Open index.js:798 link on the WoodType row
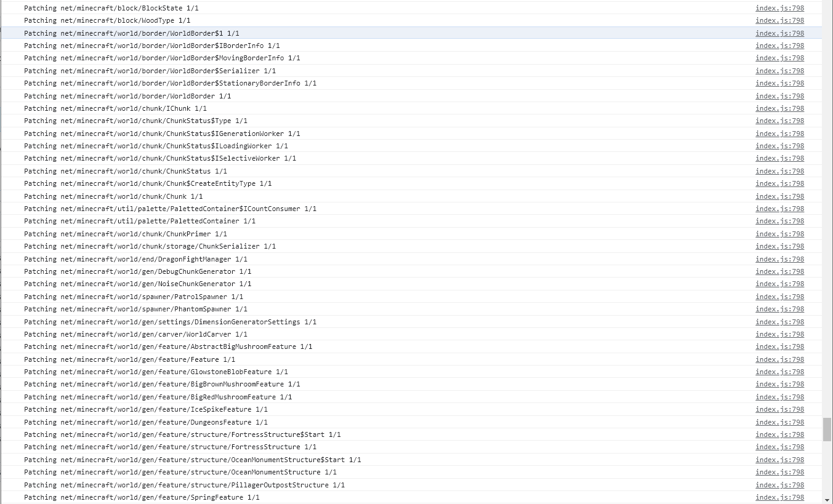The image size is (833, 504). [779, 20]
